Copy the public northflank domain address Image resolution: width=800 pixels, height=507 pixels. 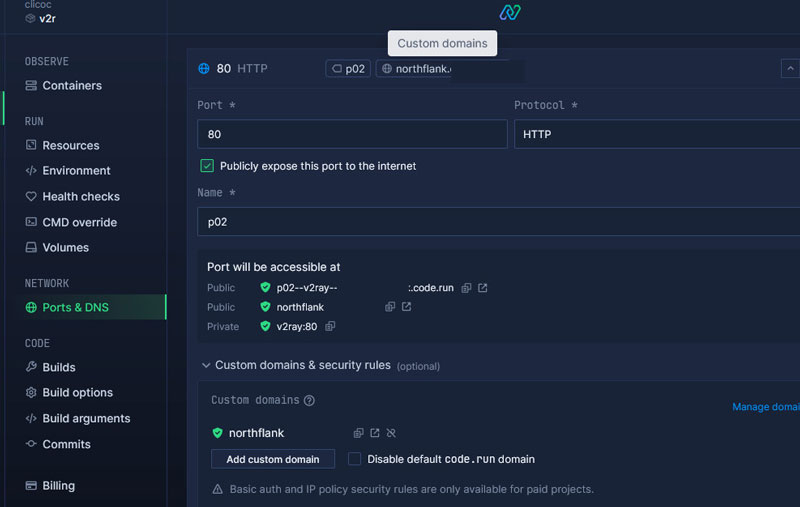coord(390,307)
